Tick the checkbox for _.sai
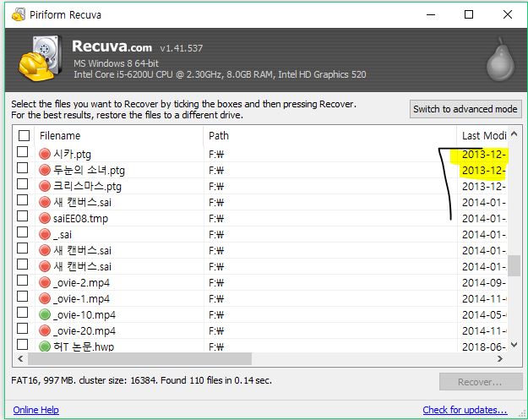The width and height of the screenshot is (528, 420). [22, 232]
